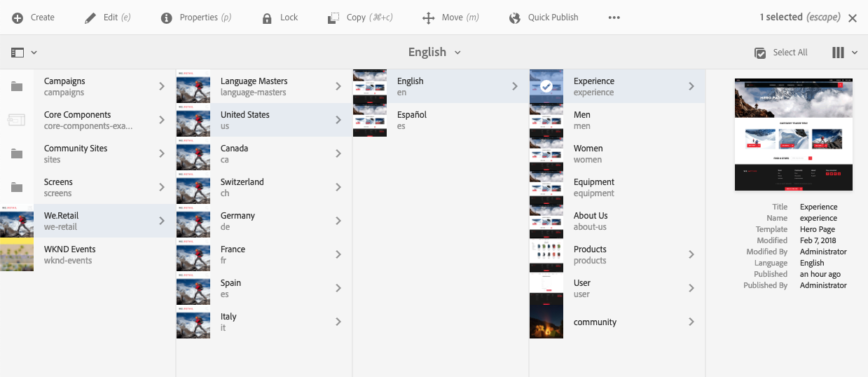The image size is (868, 377).
Task: Open the more actions ellipsis menu
Action: [614, 18]
